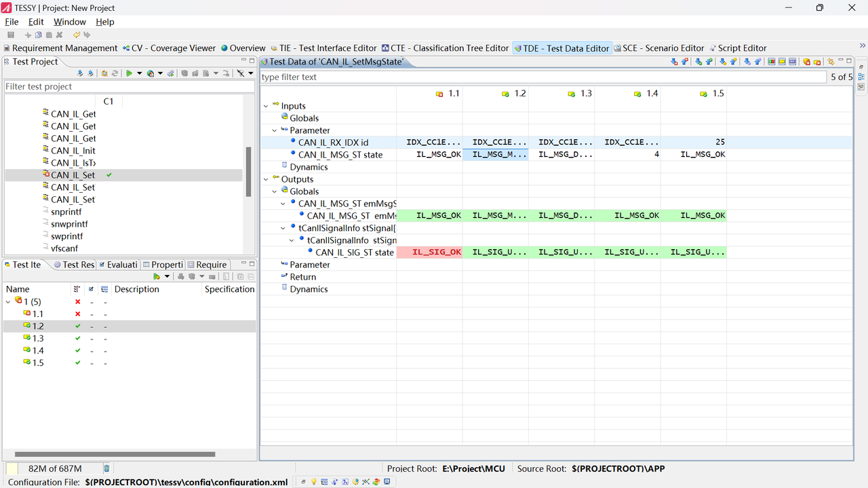Image resolution: width=868 pixels, height=488 pixels.
Task: Open dropdown next to Test Items execute icon
Action: (167, 276)
